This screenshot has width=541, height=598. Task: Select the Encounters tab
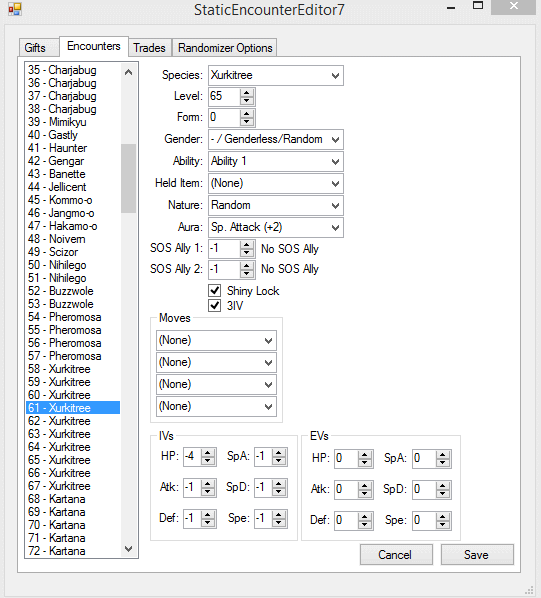(94, 46)
